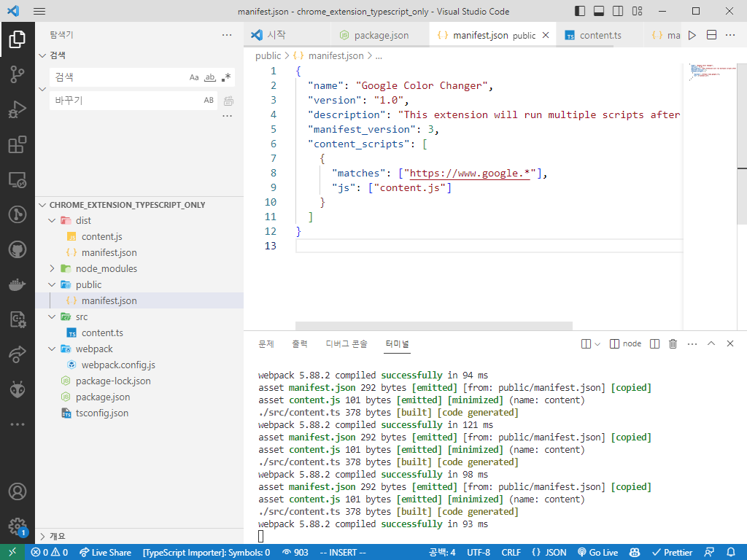
Task: Show additional activity bar views
Action: [18, 424]
